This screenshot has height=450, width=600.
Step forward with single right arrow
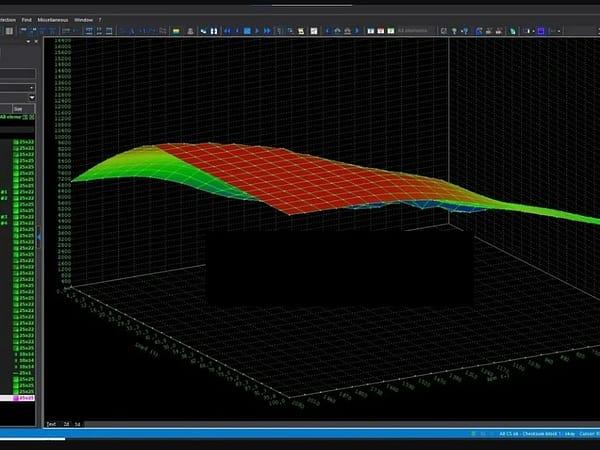tap(257, 31)
